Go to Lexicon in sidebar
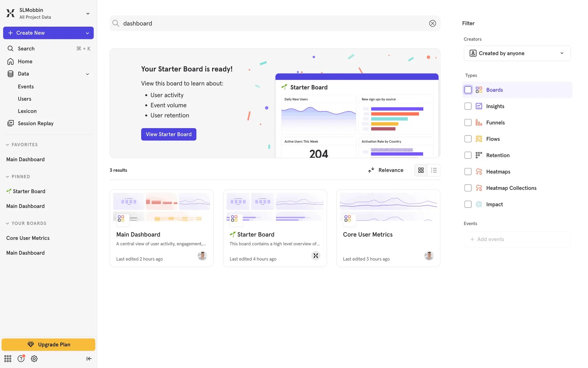Viewport: 588px width, 368px height. pos(27,111)
